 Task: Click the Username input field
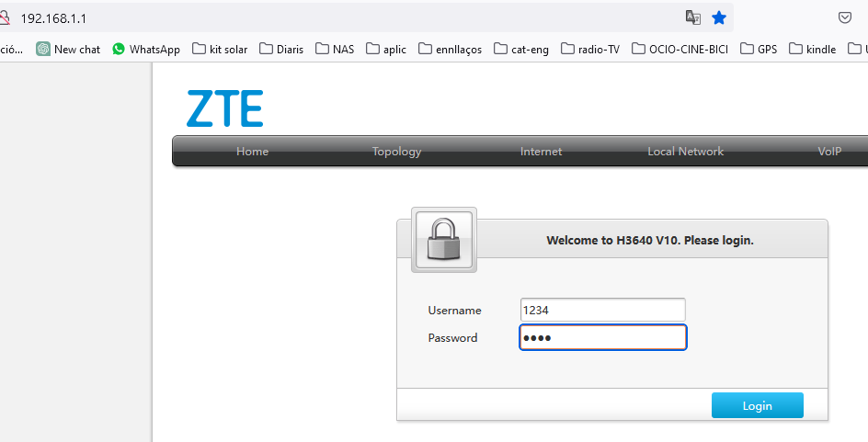(x=602, y=311)
